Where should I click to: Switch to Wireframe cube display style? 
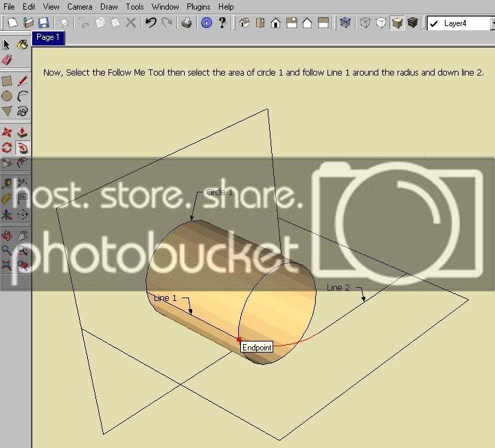(365, 23)
